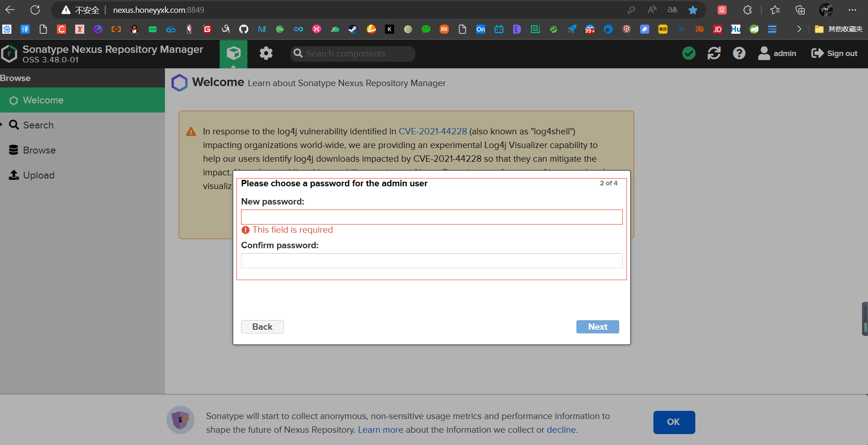Open the JSON green bookmark icon
The image size is (868, 445).
[153, 29]
